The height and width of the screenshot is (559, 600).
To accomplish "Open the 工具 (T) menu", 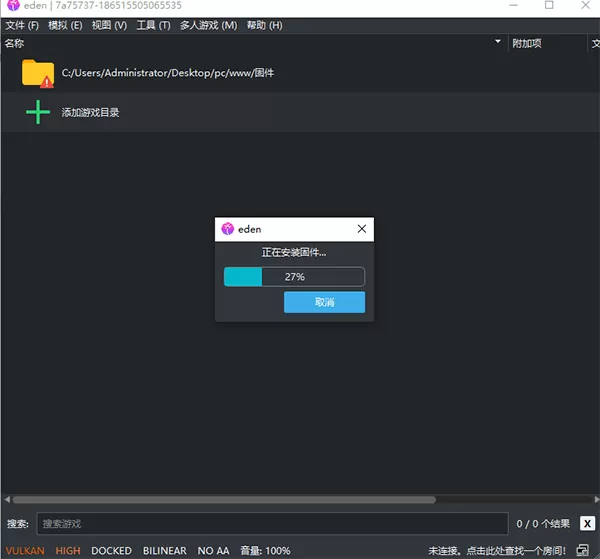I will coord(153,25).
